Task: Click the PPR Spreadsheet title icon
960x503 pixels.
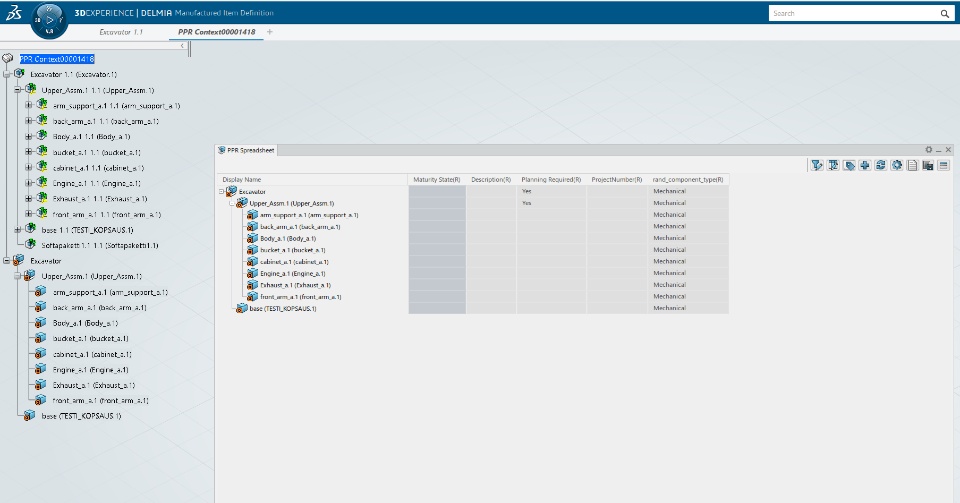Action: tap(222, 150)
